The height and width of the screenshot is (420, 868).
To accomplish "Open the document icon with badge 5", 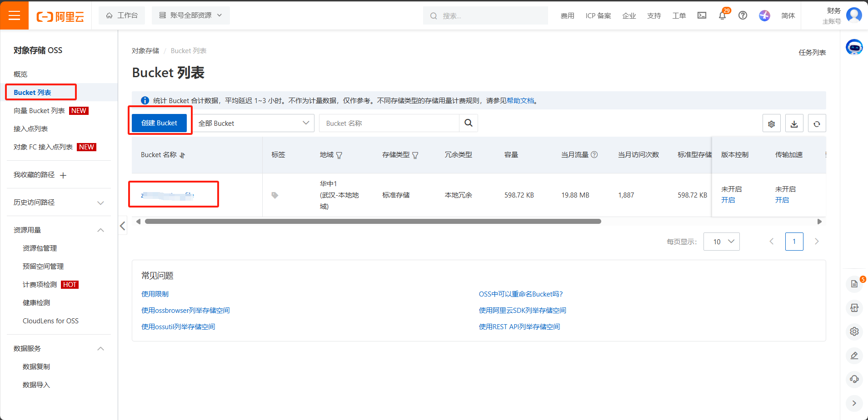I will [854, 283].
